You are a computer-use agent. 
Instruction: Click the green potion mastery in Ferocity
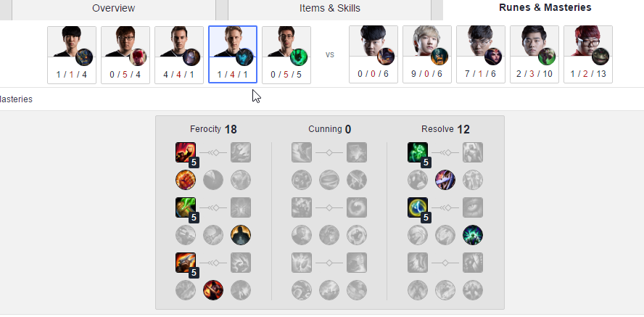186,207
